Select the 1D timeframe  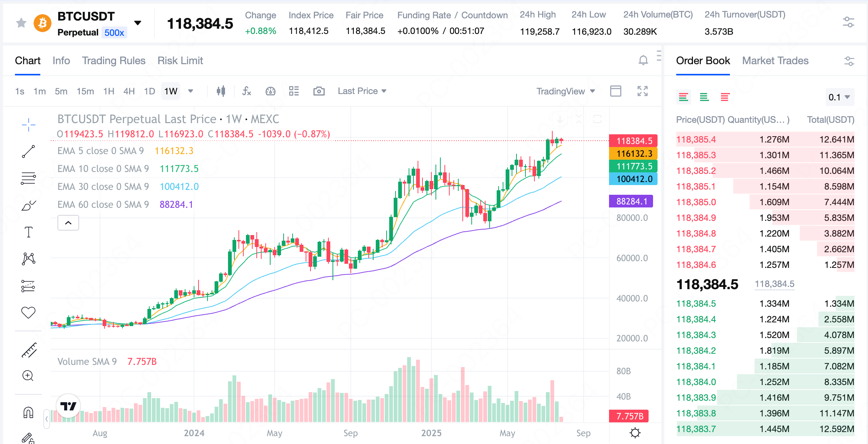click(x=150, y=91)
